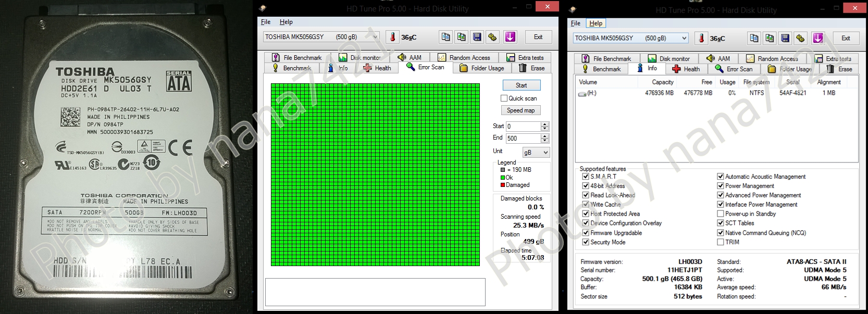
Task: Toggle Write Cache checkbox
Action: coord(586,205)
